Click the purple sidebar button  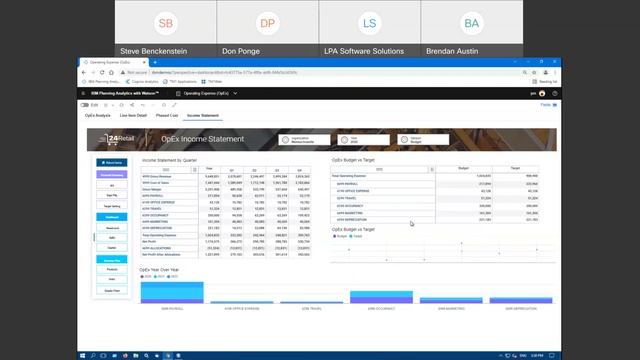111,175
